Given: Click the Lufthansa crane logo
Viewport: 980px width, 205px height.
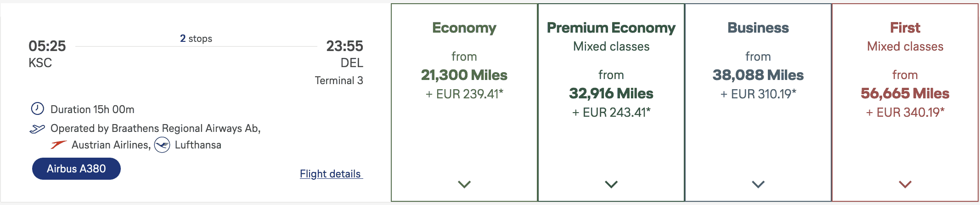Looking at the screenshot, I should click(162, 145).
